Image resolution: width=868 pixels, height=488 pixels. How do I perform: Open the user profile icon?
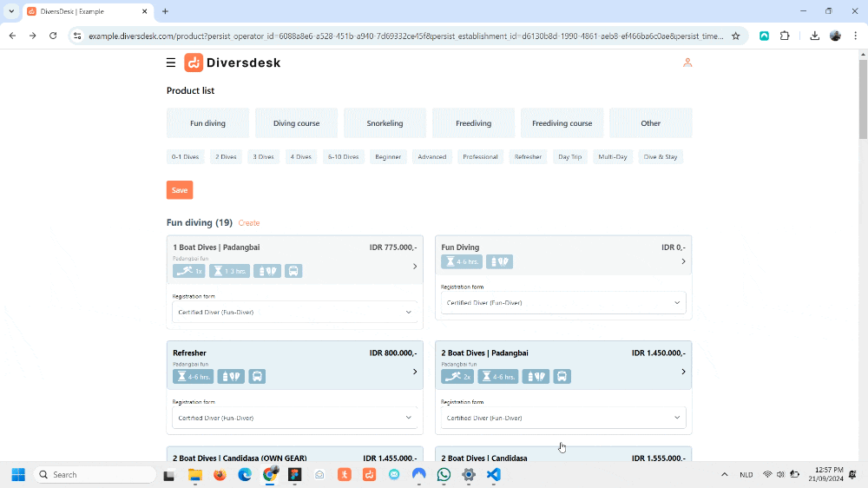point(687,63)
